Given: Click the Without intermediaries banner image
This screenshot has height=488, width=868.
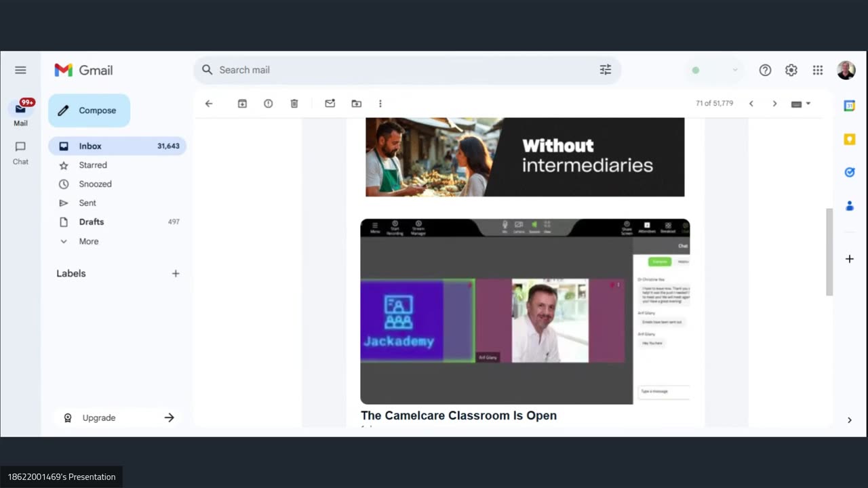Looking at the screenshot, I should tap(525, 157).
